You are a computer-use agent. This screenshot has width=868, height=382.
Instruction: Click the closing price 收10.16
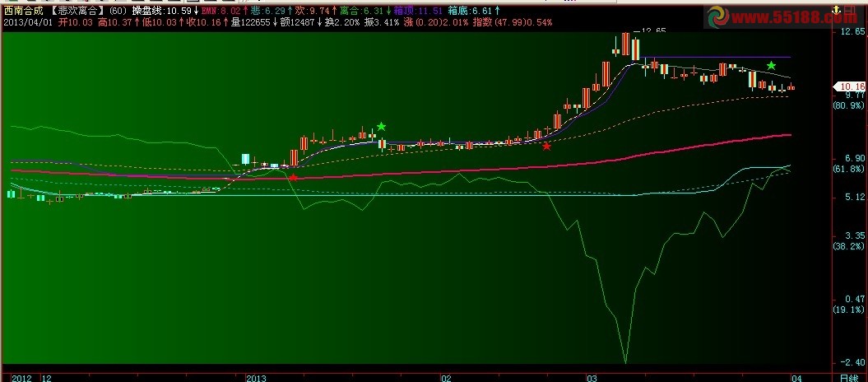click(203, 22)
